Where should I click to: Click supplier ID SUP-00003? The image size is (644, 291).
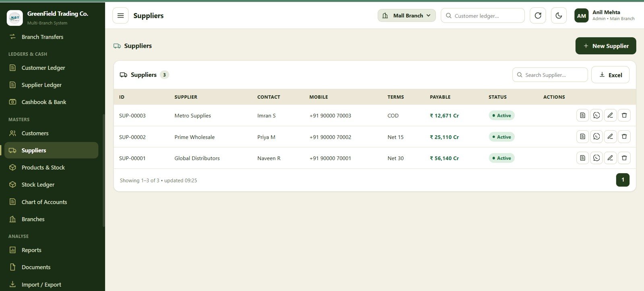tap(132, 116)
